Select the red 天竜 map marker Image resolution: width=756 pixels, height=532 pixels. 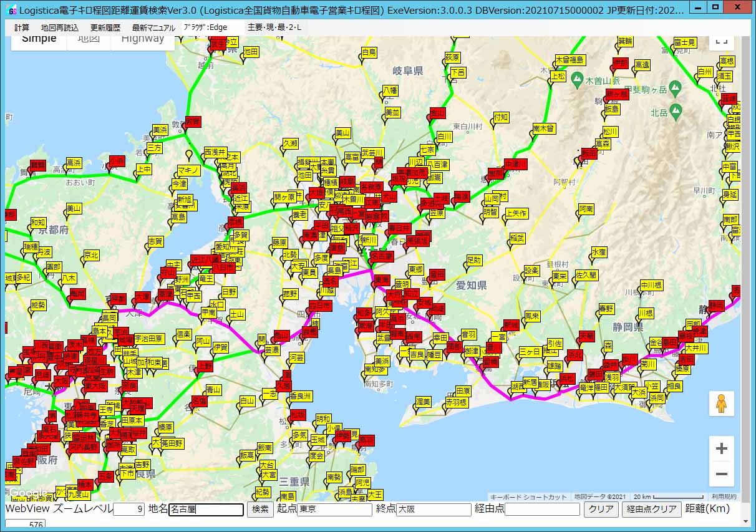point(586,337)
